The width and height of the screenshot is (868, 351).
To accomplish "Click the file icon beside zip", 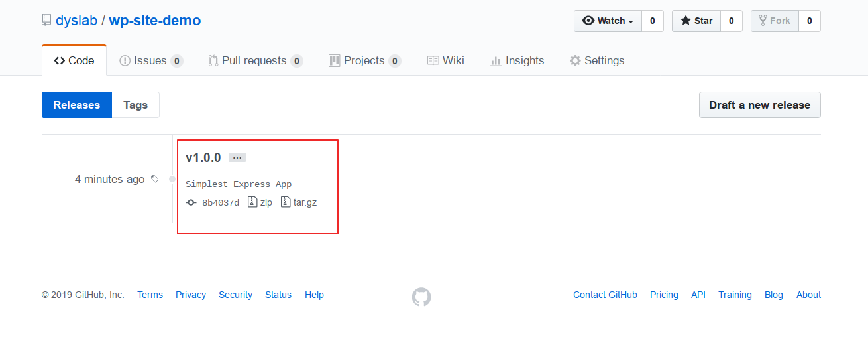I will 252,202.
